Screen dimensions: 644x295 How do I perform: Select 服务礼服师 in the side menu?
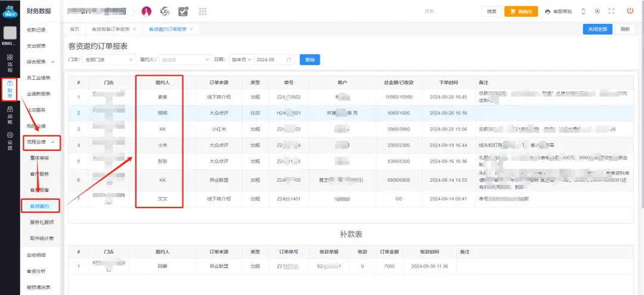42,222
